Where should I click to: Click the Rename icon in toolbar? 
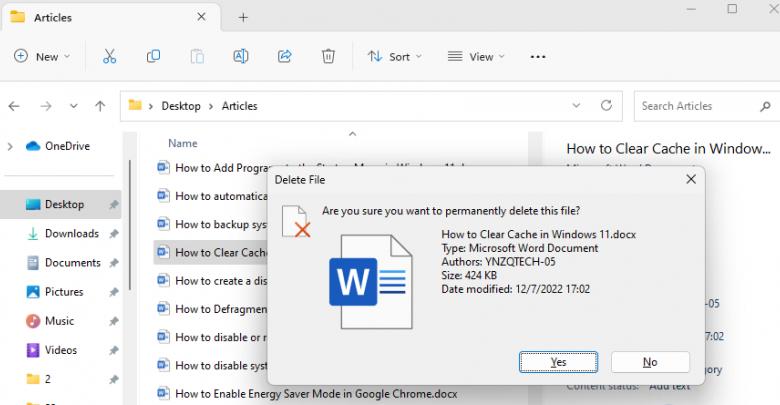tap(241, 57)
